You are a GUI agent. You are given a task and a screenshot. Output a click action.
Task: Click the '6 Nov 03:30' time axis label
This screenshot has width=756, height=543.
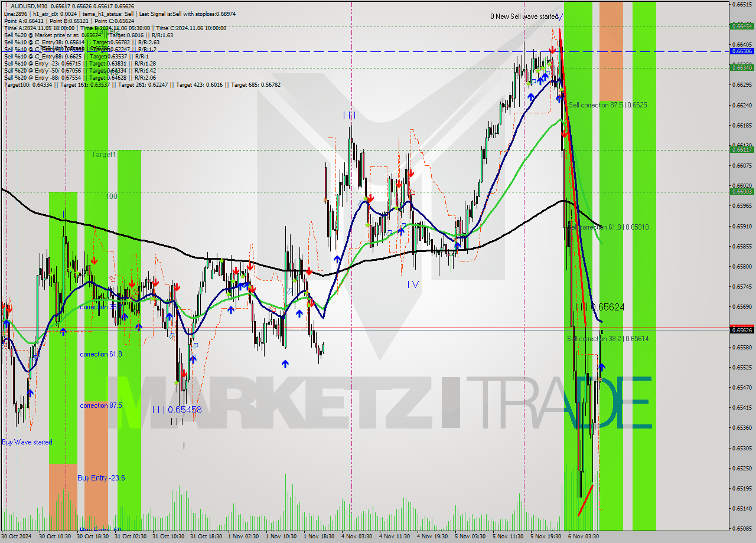(x=584, y=537)
